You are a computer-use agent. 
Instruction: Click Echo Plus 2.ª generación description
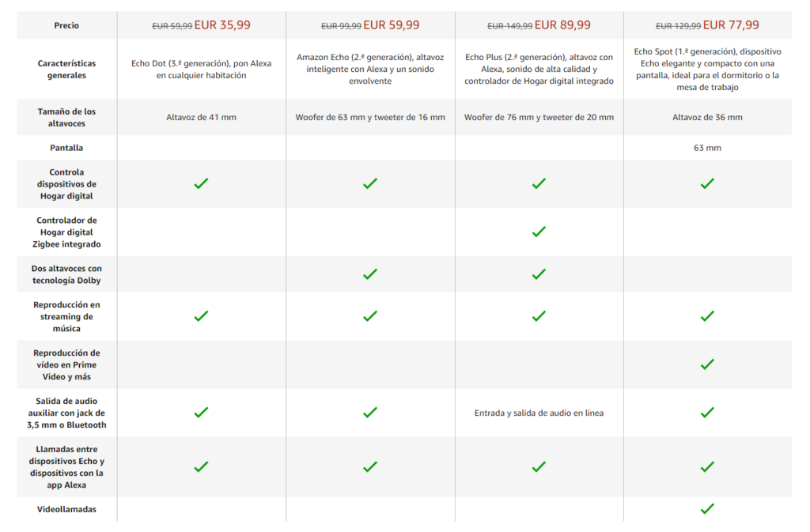click(539, 69)
